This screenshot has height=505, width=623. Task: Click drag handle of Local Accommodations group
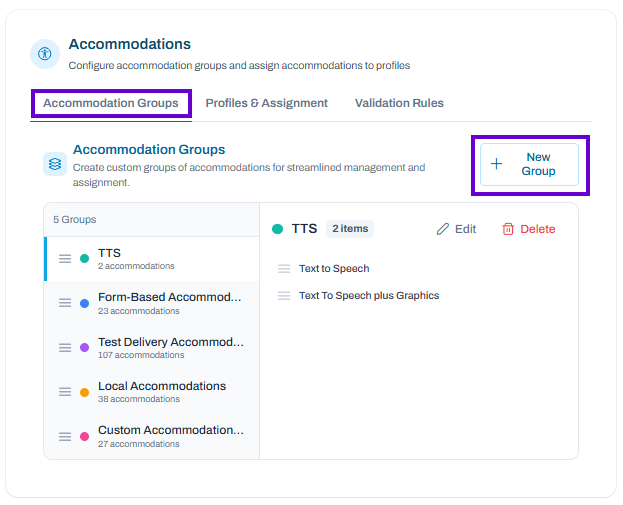[x=65, y=392]
